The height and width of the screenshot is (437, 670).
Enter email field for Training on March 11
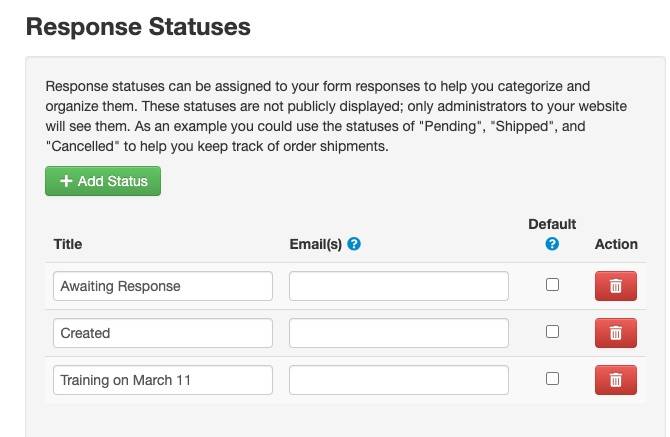coord(399,380)
